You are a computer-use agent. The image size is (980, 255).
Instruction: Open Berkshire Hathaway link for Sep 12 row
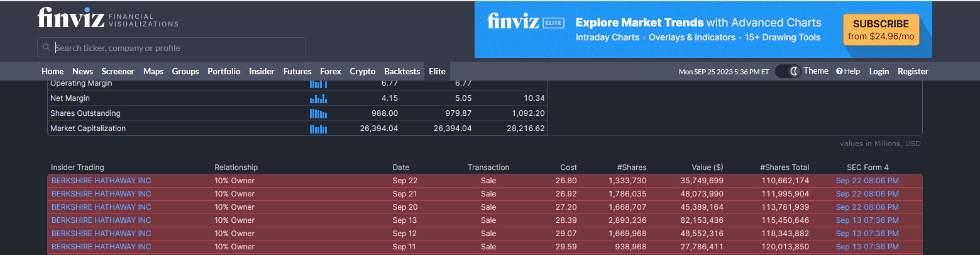pyautogui.click(x=101, y=234)
